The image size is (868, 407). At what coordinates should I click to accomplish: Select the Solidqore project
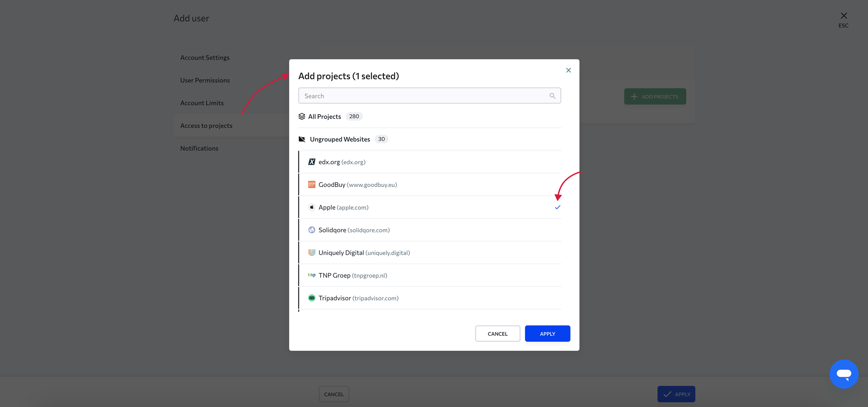click(430, 230)
